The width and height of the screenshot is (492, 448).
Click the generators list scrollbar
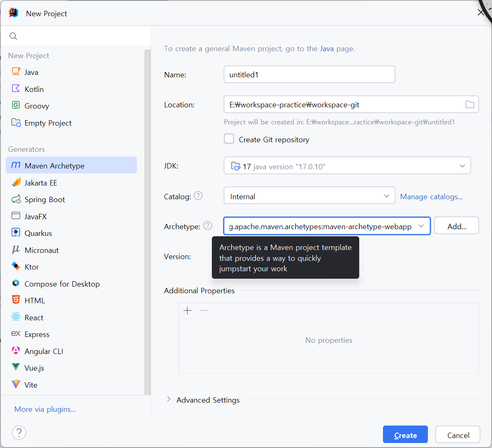(x=147, y=222)
